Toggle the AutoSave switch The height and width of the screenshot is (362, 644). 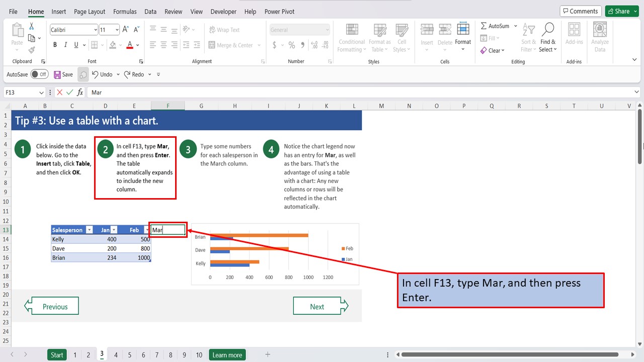click(39, 74)
